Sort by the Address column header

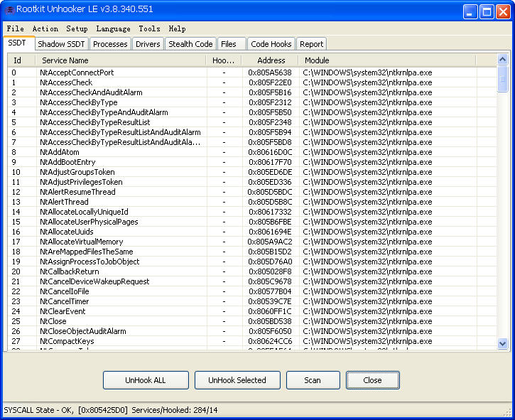270,60
